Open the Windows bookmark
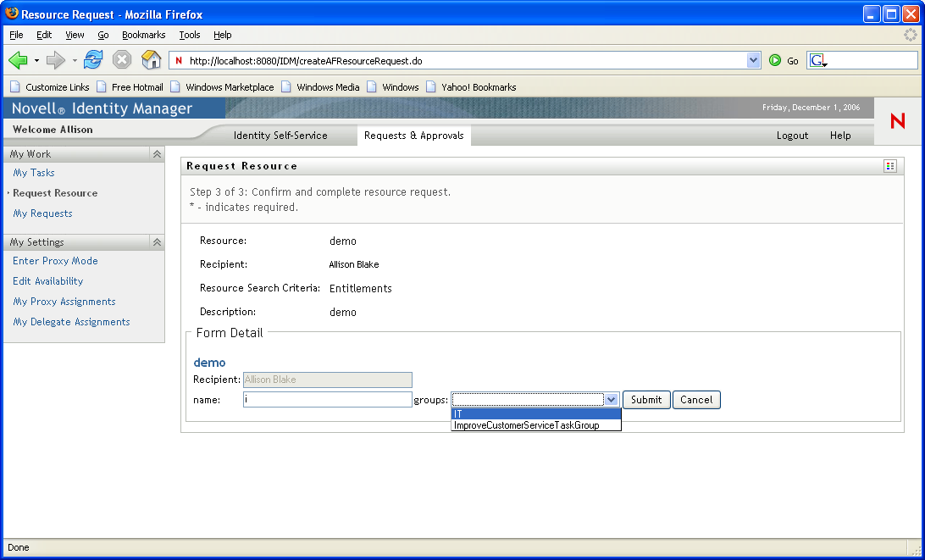 click(x=393, y=87)
